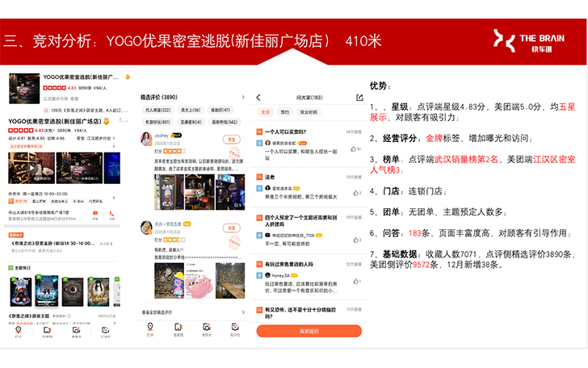Expand 《奈落之间》 deal row chevron
The image size is (588, 368).
pyautogui.click(x=111, y=244)
